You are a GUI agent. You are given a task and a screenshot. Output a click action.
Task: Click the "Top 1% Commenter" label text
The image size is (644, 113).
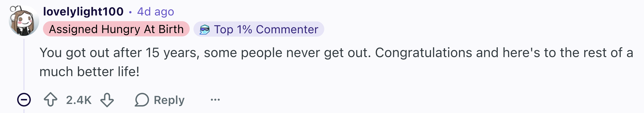pos(266,29)
